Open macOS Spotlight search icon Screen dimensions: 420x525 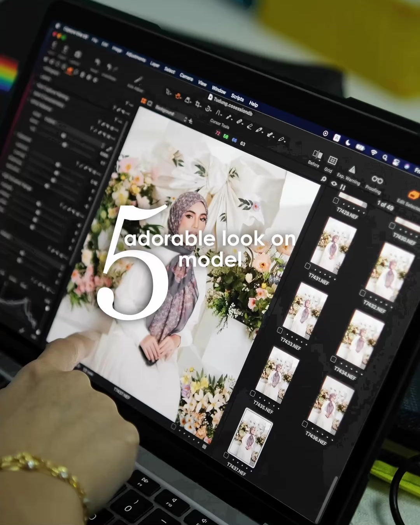pos(385,157)
